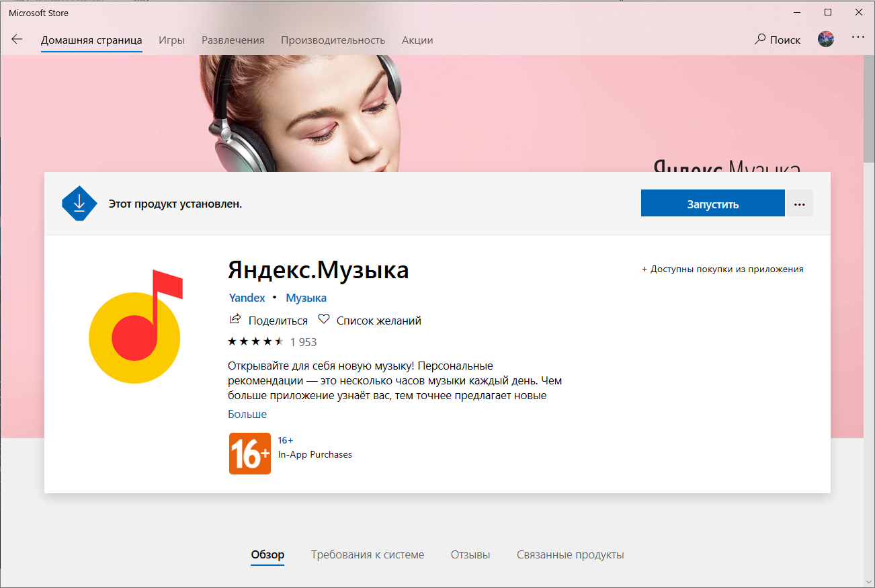The image size is (875, 588).
Task: Click the blue download status icon
Action: (x=79, y=204)
